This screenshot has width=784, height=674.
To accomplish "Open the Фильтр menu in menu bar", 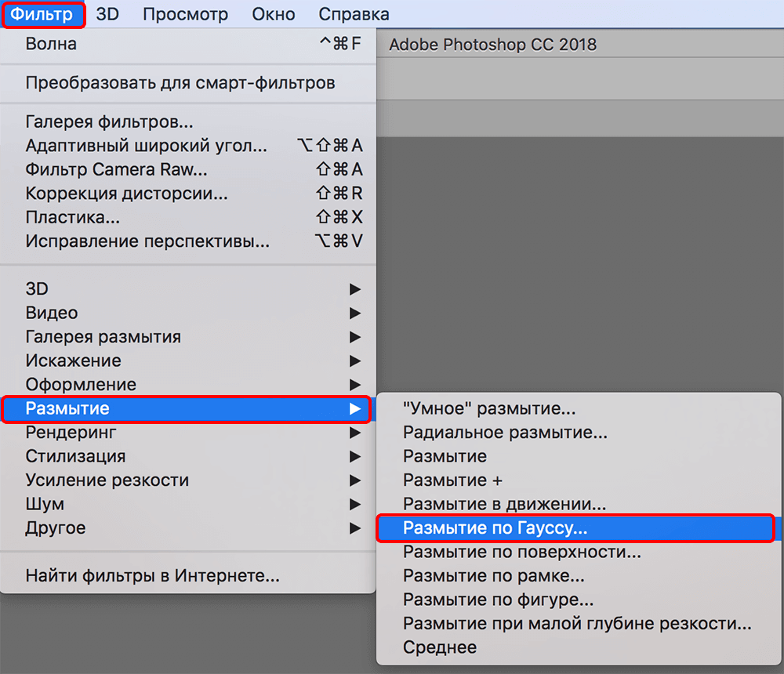I will tap(42, 14).
